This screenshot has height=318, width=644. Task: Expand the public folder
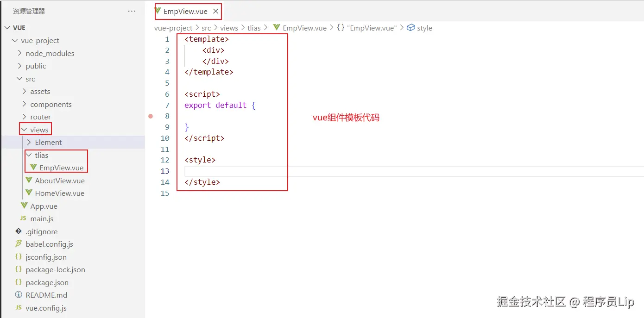(x=20, y=66)
